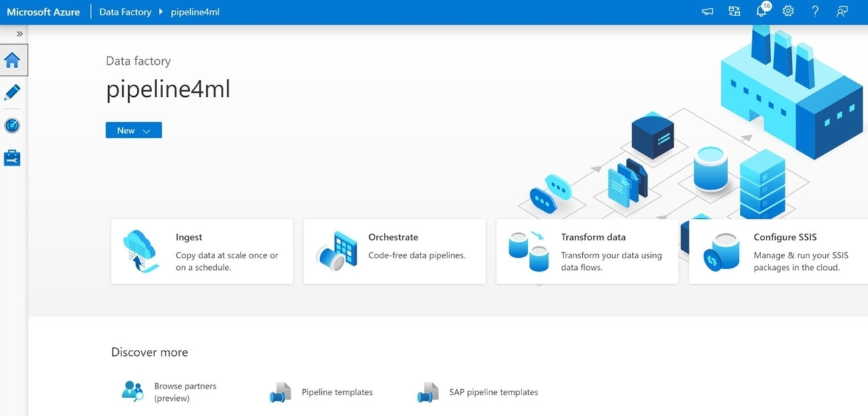Open the Author section using the pencil icon
Screen dimensions: 868x416
(x=12, y=92)
